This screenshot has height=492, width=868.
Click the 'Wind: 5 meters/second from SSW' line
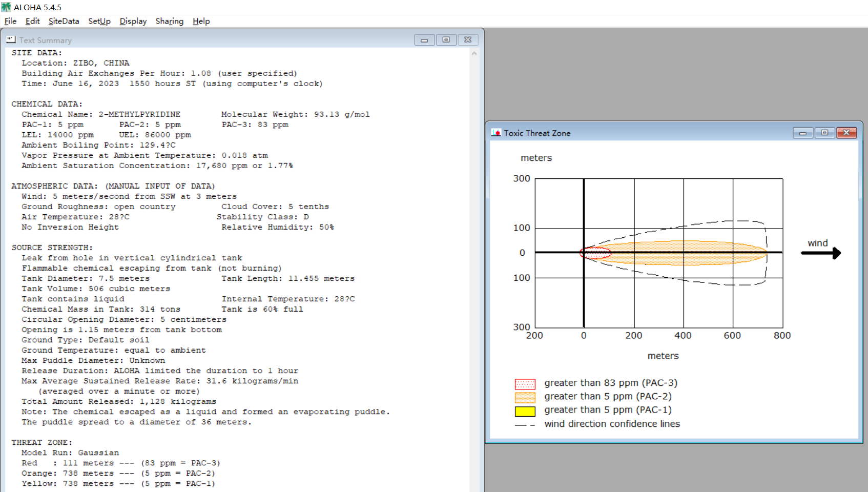pos(129,196)
